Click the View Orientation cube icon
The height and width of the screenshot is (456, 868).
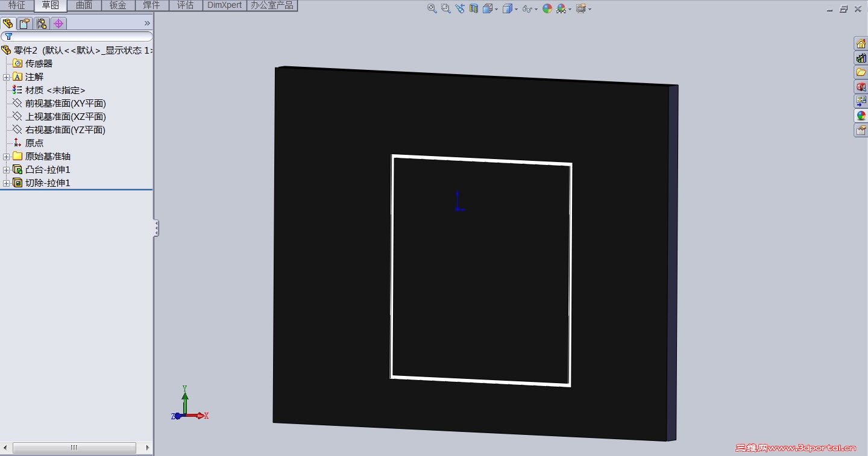coord(487,8)
